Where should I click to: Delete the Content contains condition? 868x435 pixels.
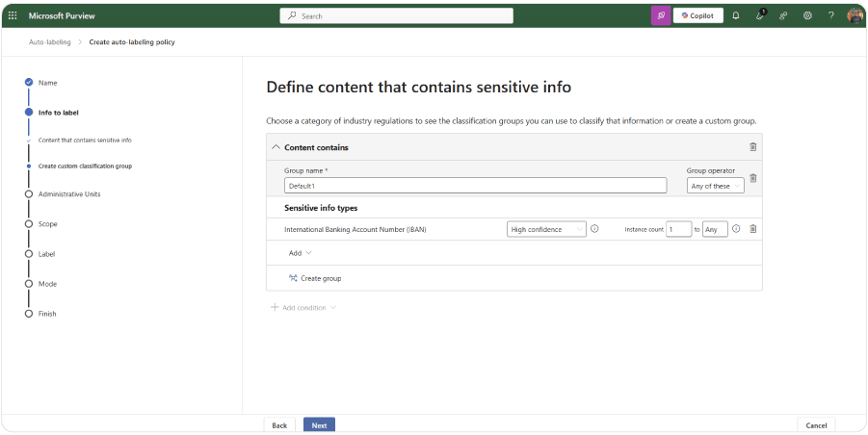tap(752, 147)
